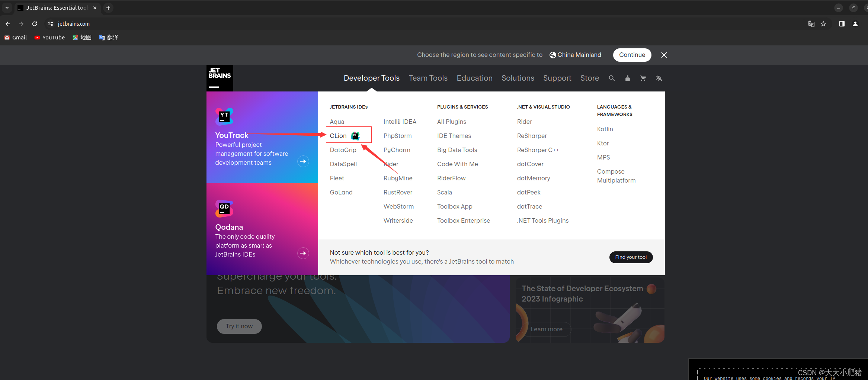This screenshot has height=380, width=868.
Task: Click the arrow button on YouTrack card
Action: 303,161
